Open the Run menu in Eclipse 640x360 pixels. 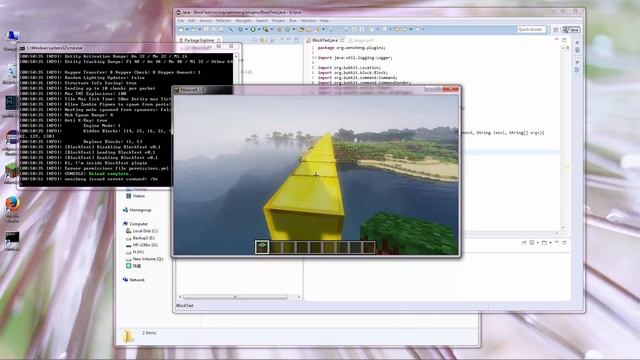click(293, 21)
